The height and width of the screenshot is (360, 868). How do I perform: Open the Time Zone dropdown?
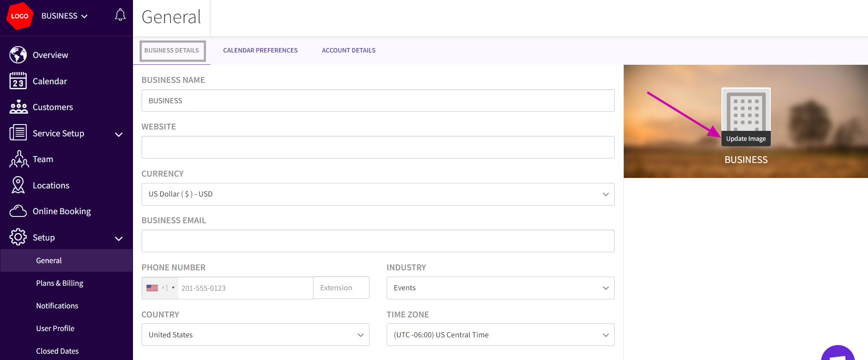click(x=500, y=335)
